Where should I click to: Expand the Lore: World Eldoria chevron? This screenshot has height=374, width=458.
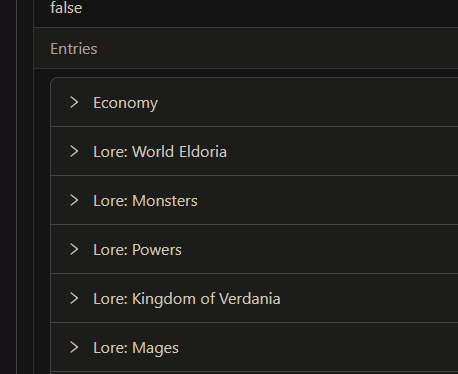[x=74, y=151]
